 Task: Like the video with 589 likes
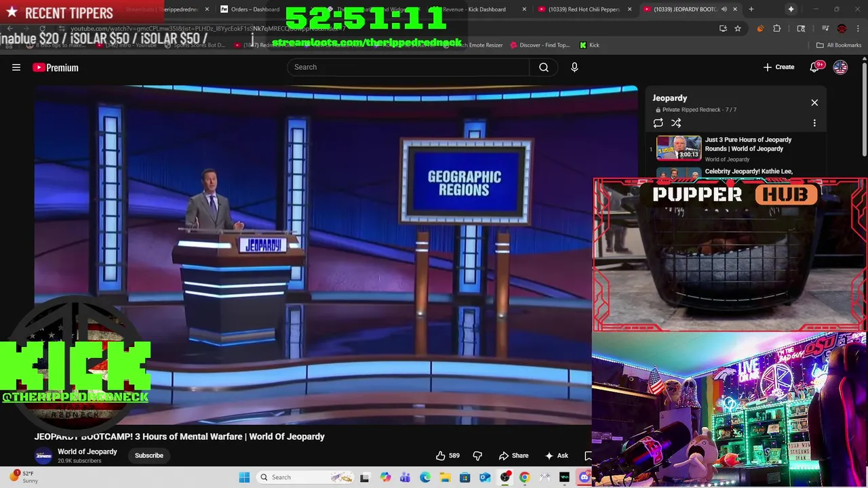pos(448,455)
